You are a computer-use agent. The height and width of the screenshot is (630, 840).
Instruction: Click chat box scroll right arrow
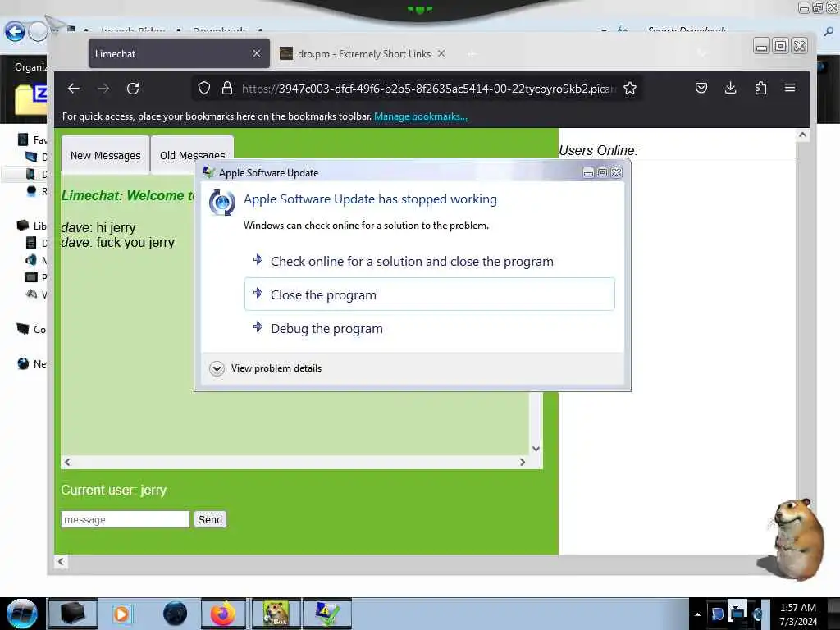pos(523,463)
